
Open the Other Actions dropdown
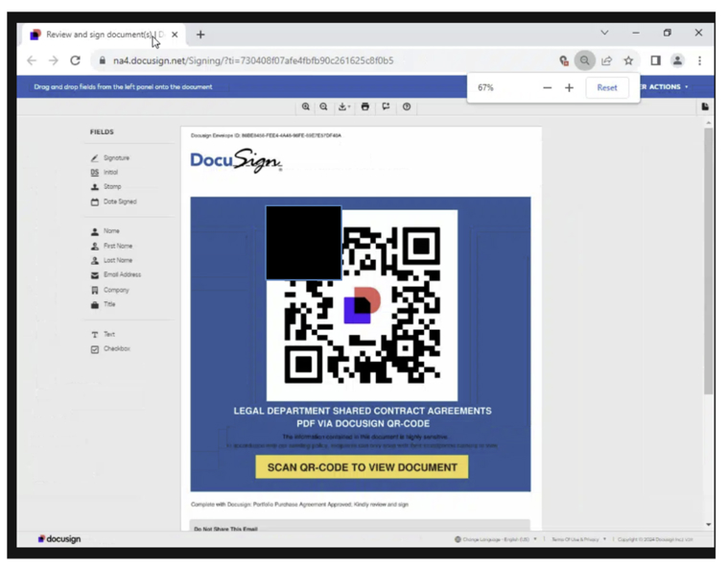[664, 87]
